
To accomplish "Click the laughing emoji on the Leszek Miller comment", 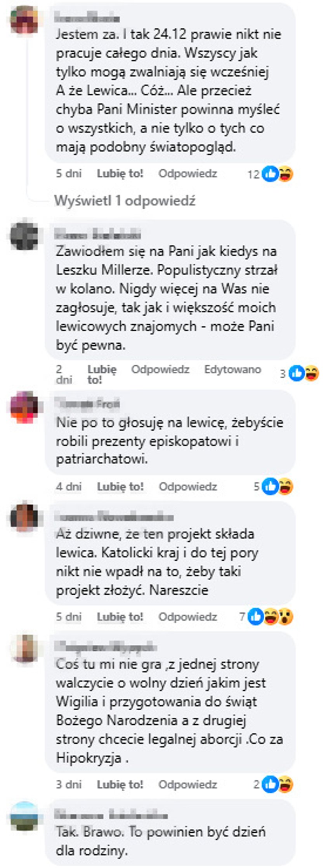I will 311,373.
